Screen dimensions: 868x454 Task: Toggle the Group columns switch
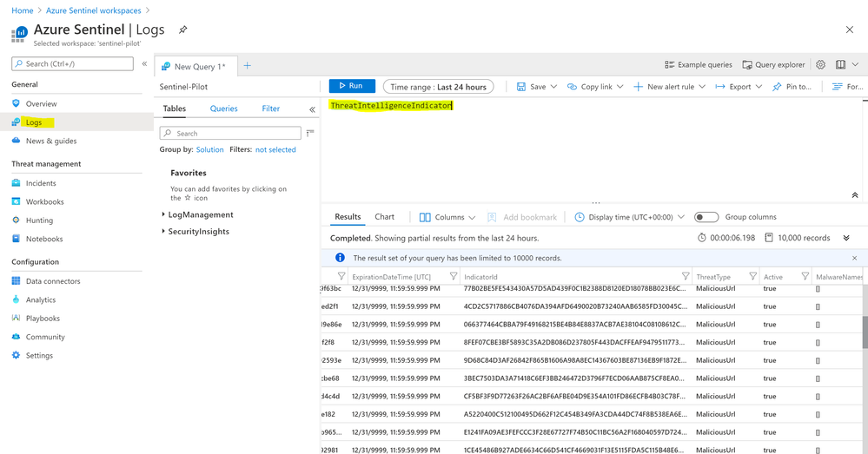click(706, 217)
